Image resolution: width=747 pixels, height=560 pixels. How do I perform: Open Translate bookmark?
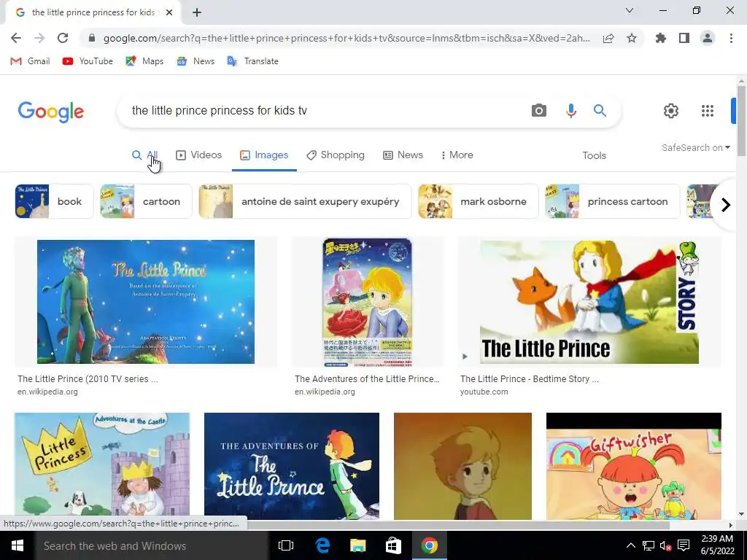pos(252,61)
